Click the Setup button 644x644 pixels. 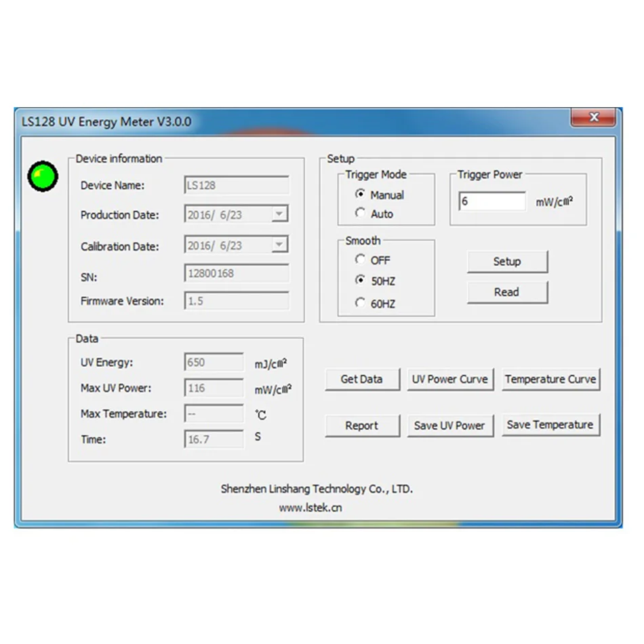(x=507, y=262)
